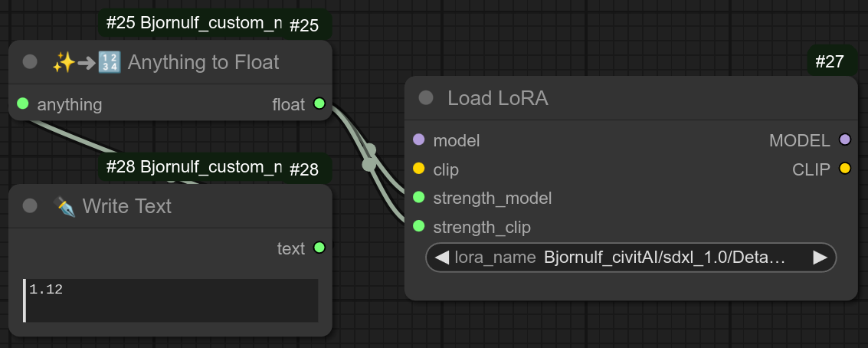Click the float output socket
The width and height of the screenshot is (868, 348).
point(319,103)
